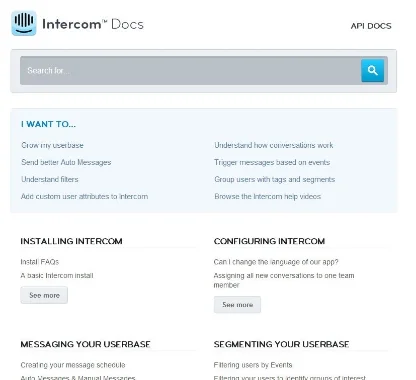Open 'Group users with tags and segments'
Viewport: 416px width, 380px height.
coord(275,179)
